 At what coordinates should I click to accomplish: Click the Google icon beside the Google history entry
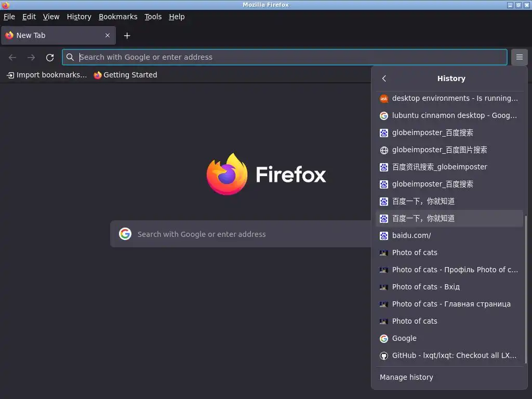click(384, 338)
